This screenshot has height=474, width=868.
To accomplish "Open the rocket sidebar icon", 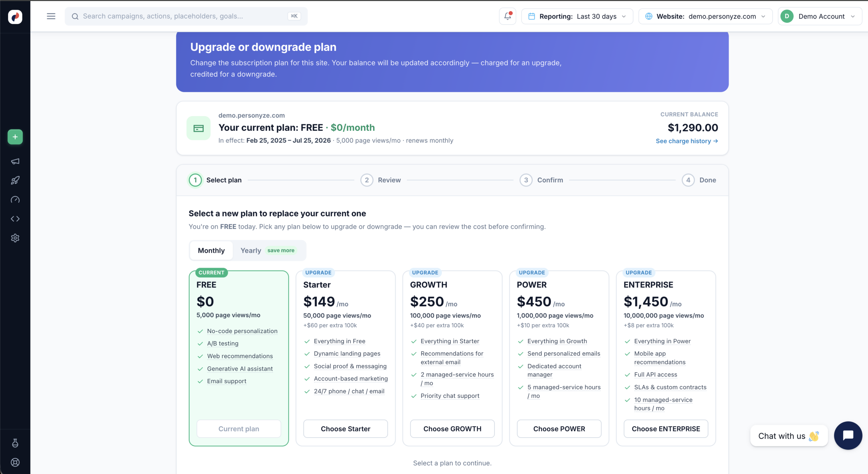I will click(15, 180).
